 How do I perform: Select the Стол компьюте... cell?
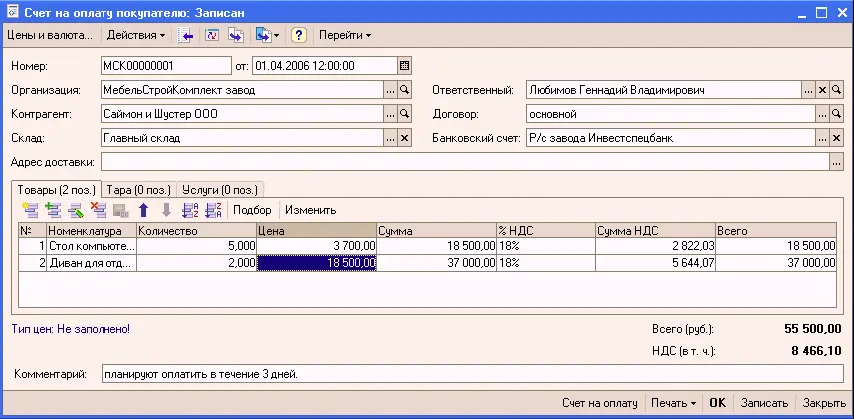pos(92,246)
